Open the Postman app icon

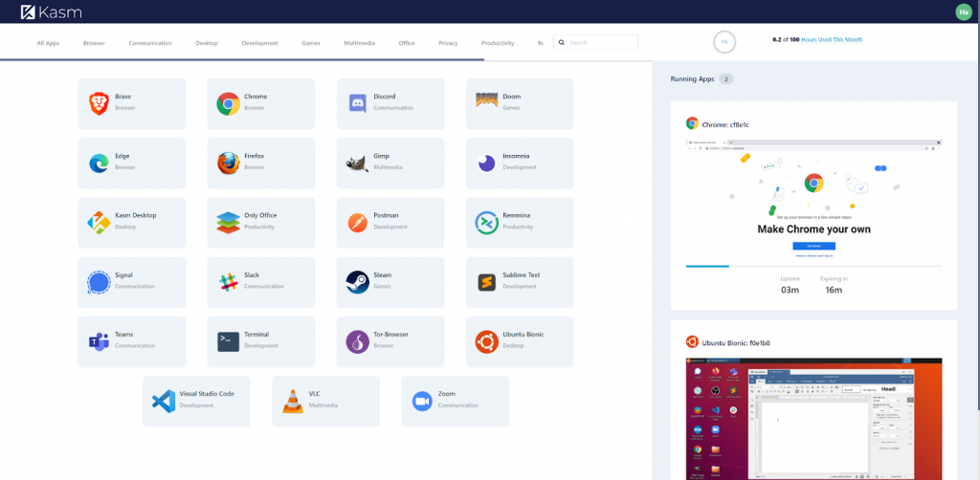(358, 223)
